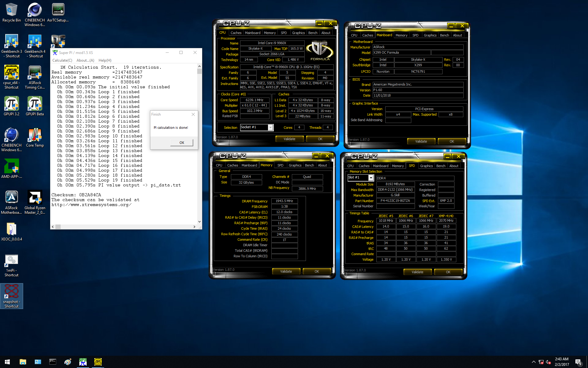Click Part Number field F4-4133C19-8GTZA
Viewport: 588px width, 368px height.
point(395,201)
